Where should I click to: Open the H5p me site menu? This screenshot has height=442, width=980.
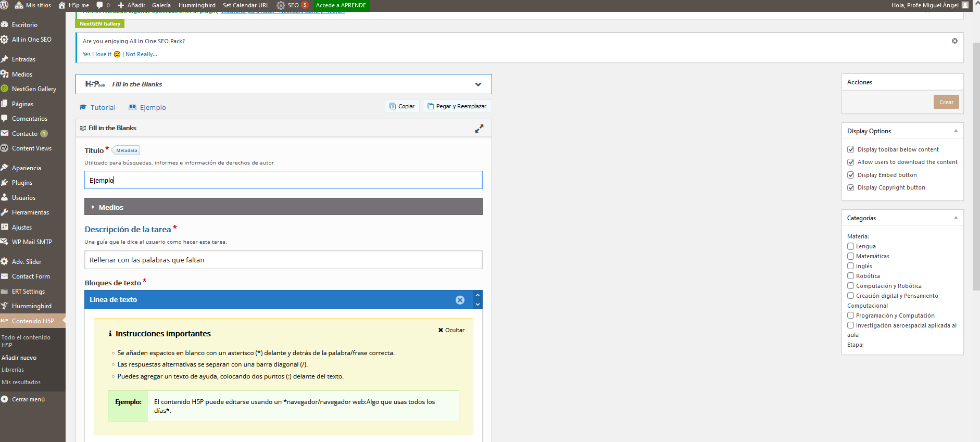[73, 5]
